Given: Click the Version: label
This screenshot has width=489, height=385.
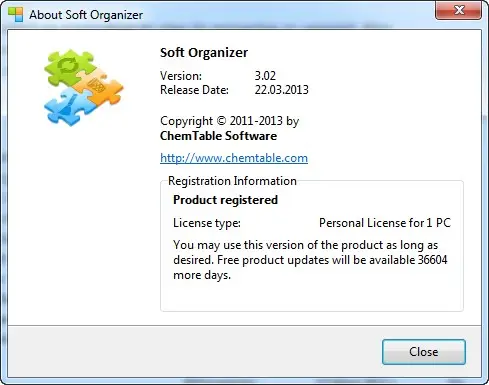Looking at the screenshot, I should [181, 76].
